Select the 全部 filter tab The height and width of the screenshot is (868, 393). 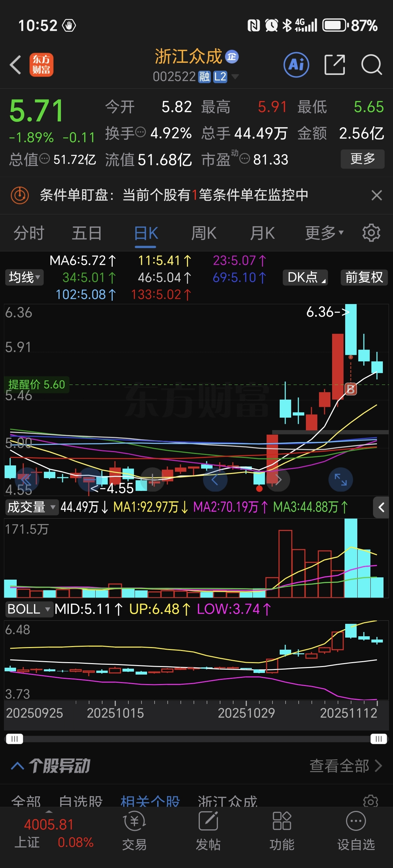tap(26, 801)
